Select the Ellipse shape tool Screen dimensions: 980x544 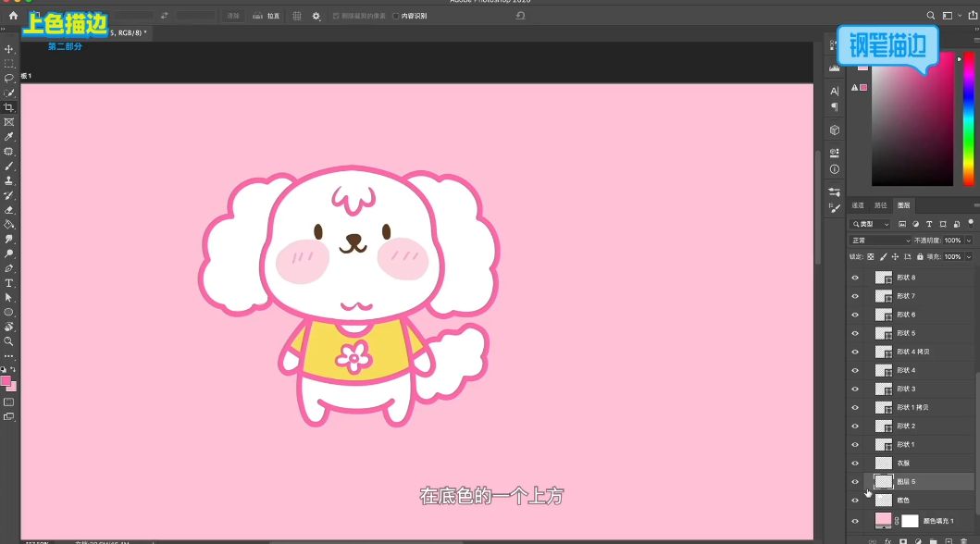pyautogui.click(x=8, y=313)
